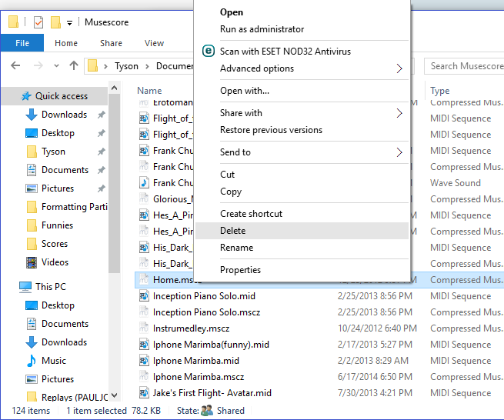Click folder icon in address bar
The width and height of the screenshot is (504, 420).
[93, 65]
